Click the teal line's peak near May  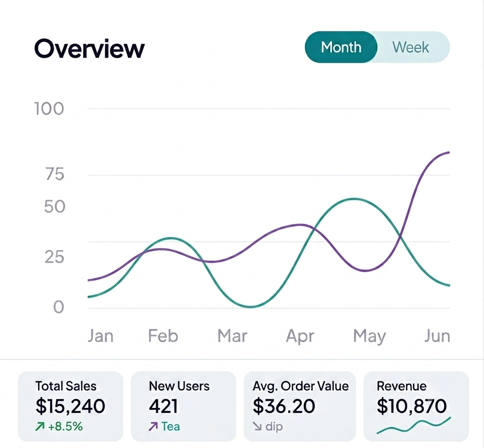[x=355, y=199]
